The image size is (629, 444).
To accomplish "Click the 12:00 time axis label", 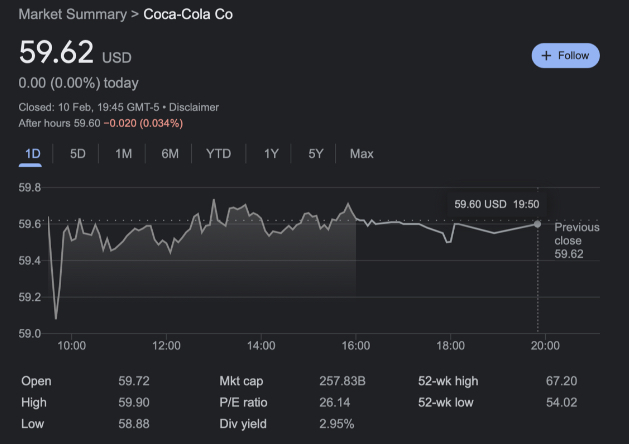I will click(x=166, y=345).
